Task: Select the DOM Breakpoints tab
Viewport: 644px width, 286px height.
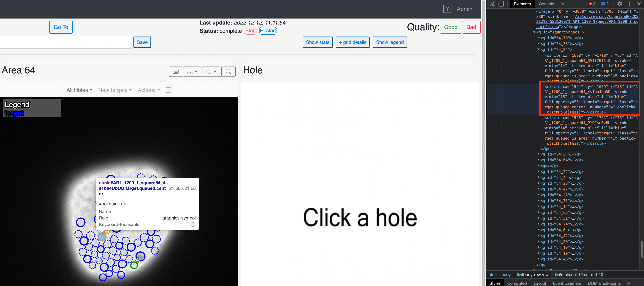Action: (604, 283)
